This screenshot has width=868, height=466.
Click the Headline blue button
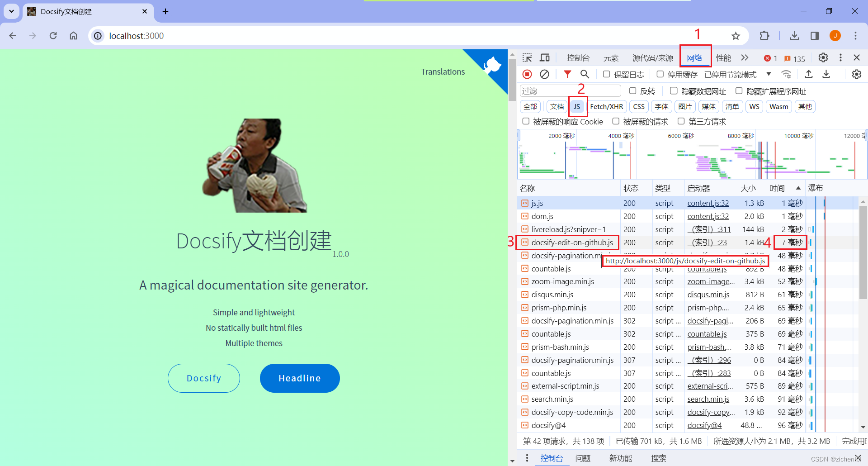[300, 378]
